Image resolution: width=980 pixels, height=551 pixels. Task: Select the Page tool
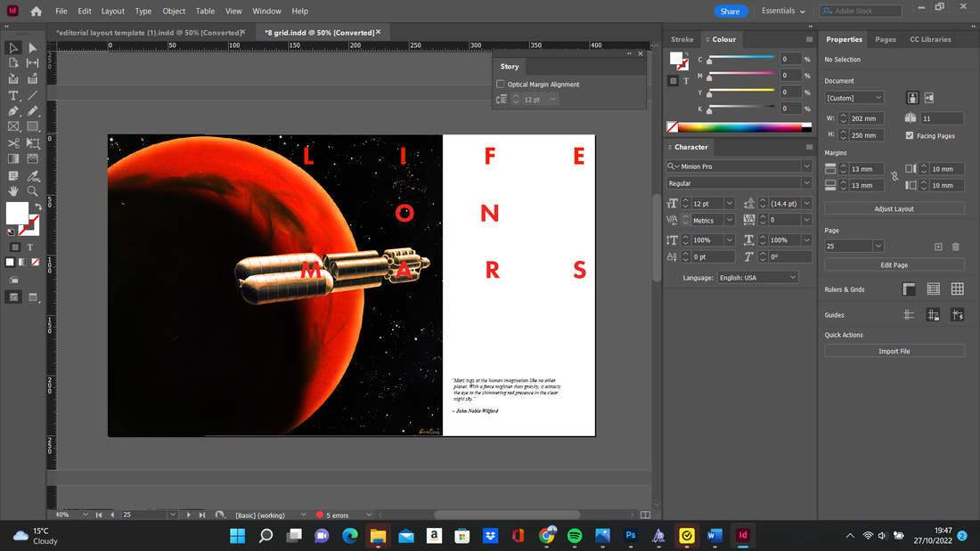click(x=13, y=63)
